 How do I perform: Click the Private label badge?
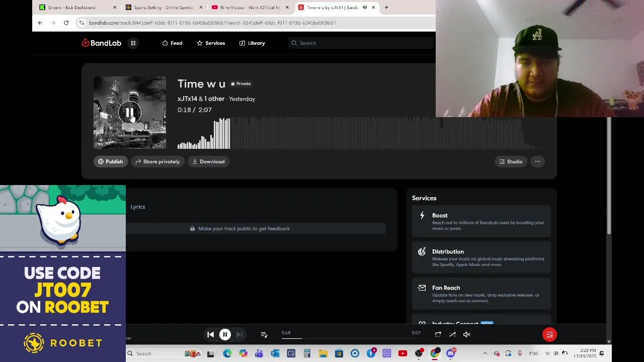pyautogui.click(x=241, y=84)
